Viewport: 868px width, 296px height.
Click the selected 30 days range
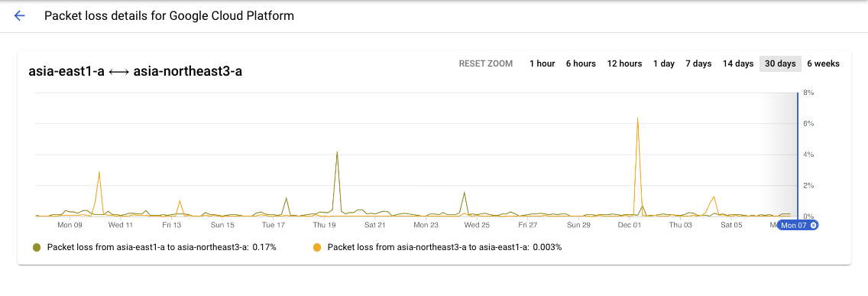coord(780,63)
